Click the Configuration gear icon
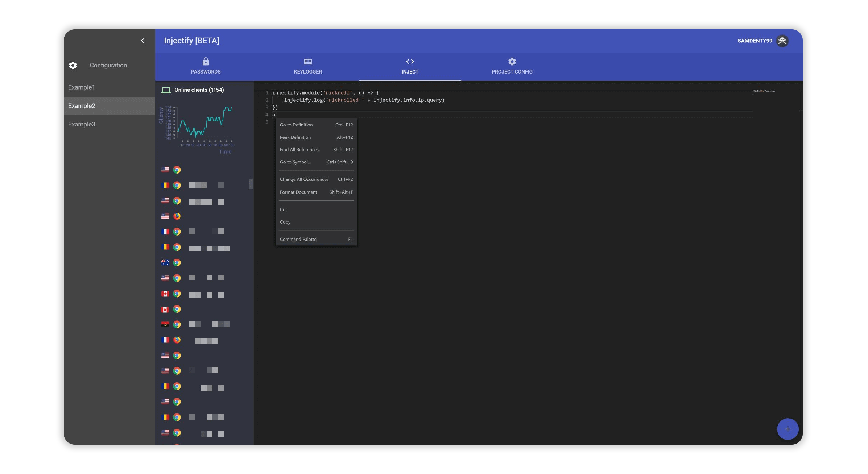This screenshot has height=474, width=868. pyautogui.click(x=73, y=65)
